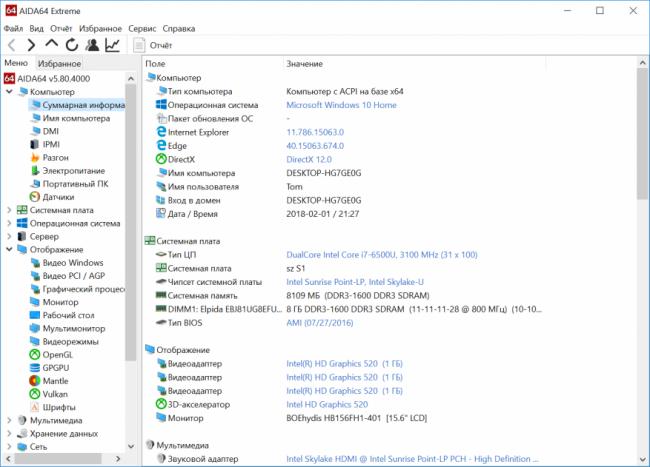Click the Датчики sensor icon
This screenshot has width=650, height=467.
[x=35, y=197]
